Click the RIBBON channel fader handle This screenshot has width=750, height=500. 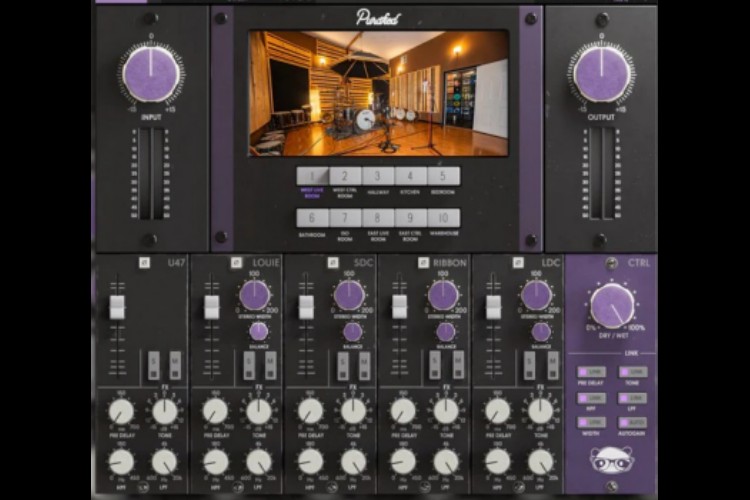[x=399, y=307]
